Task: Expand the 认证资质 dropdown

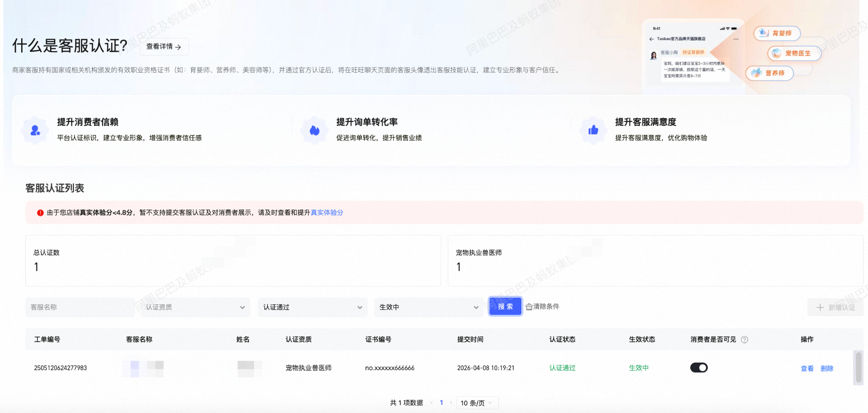Action: coord(195,307)
